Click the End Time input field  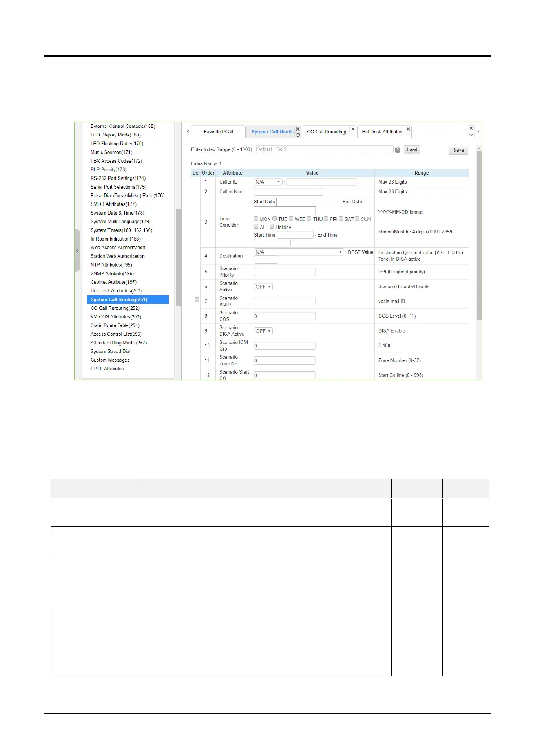click(x=272, y=243)
